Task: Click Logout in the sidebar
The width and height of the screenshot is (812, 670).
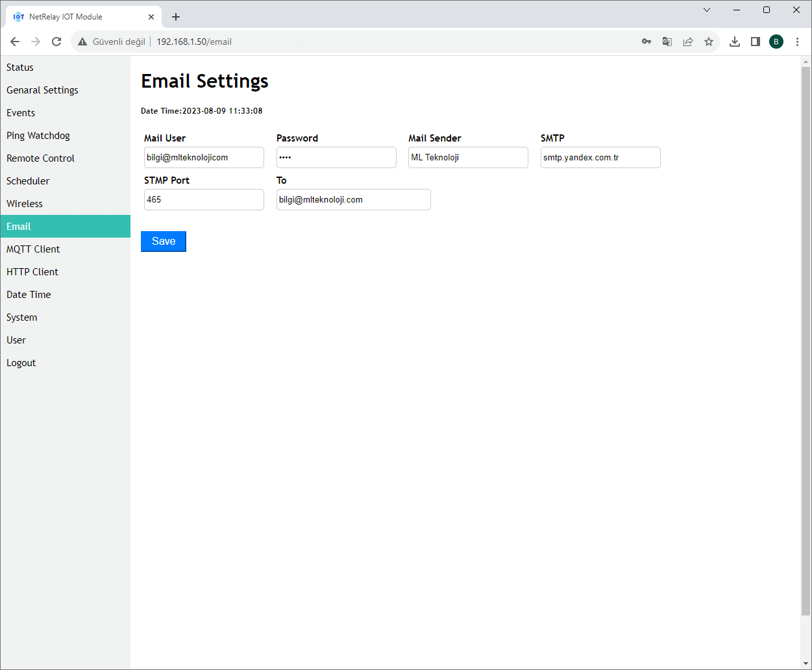Action: pos(21,362)
